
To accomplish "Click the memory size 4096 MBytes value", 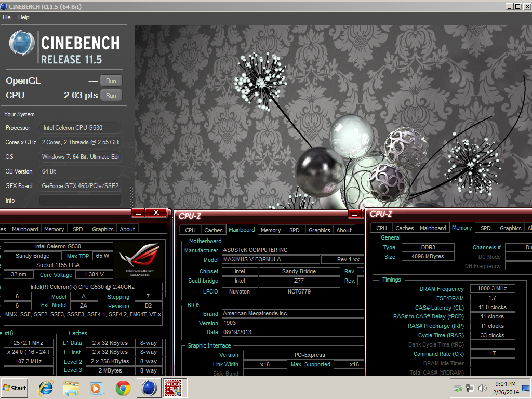I will click(428, 257).
